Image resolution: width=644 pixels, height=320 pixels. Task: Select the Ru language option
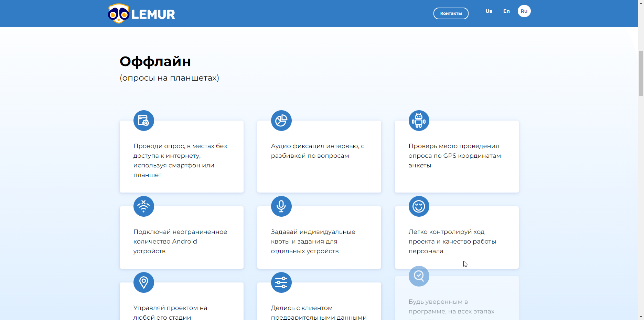tap(524, 11)
